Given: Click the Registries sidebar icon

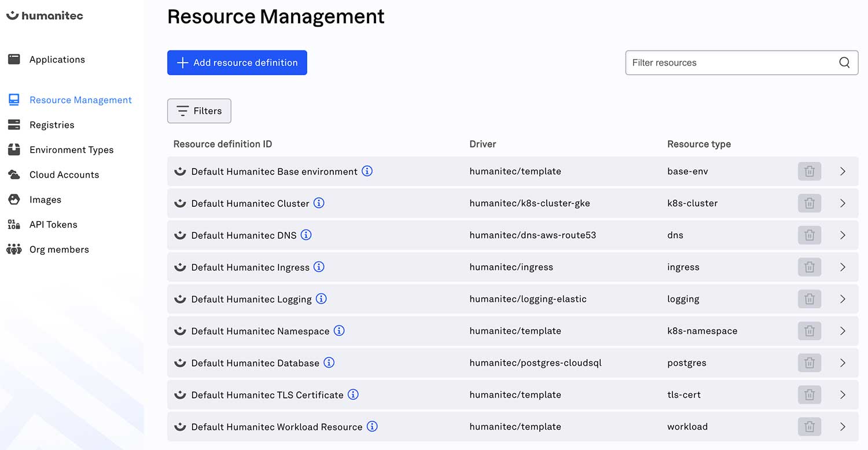Looking at the screenshot, I should tap(14, 125).
